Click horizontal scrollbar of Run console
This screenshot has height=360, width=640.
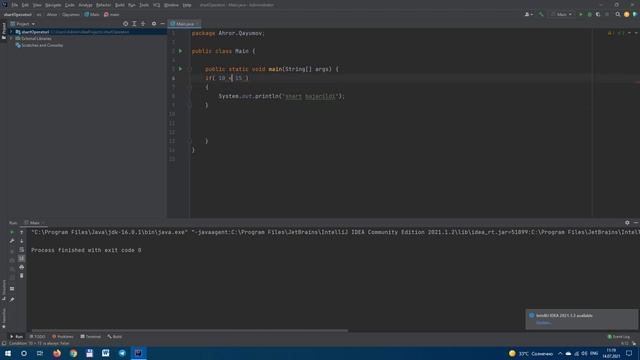(x=190, y=331)
